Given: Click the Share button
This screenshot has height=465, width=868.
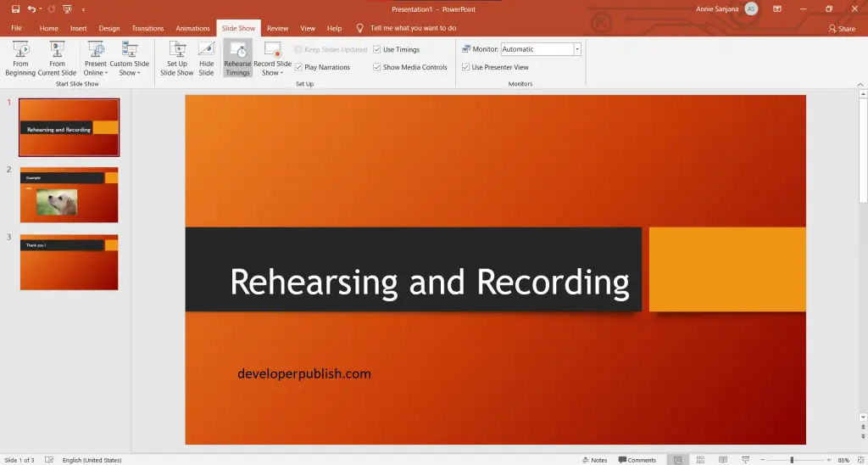Looking at the screenshot, I should (x=842, y=29).
